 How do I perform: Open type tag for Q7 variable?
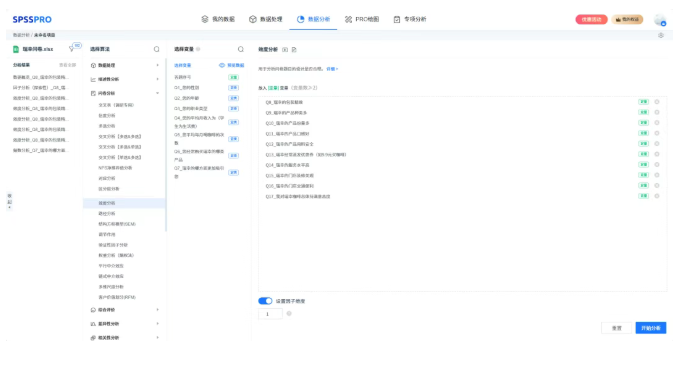pos(233,173)
